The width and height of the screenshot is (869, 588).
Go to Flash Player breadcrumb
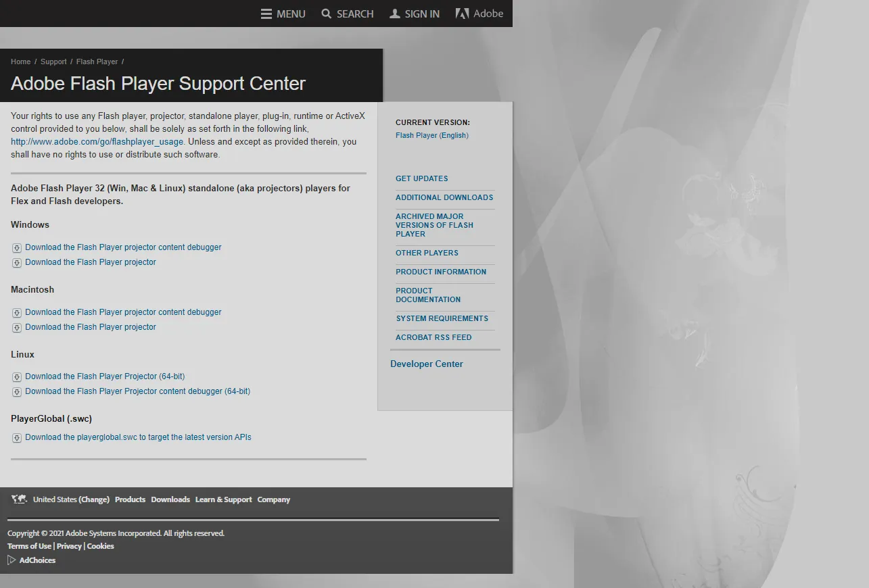97,62
